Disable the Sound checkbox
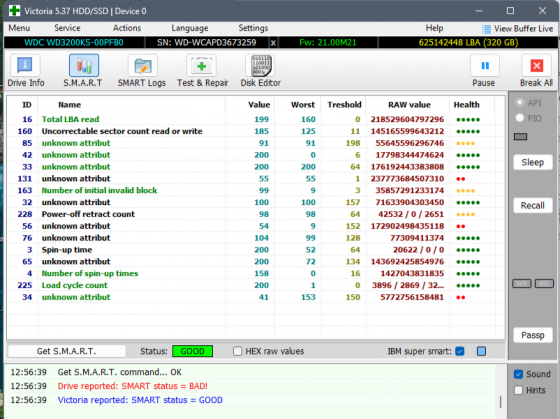The image size is (560, 419). (x=518, y=374)
